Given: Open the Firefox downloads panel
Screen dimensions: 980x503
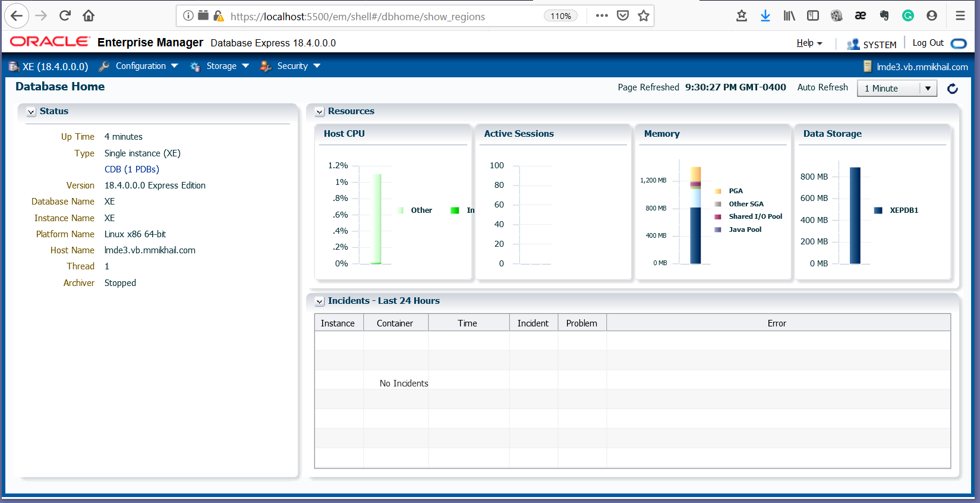Looking at the screenshot, I should [x=765, y=16].
